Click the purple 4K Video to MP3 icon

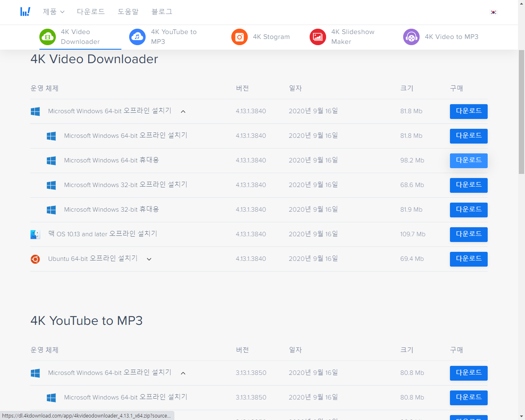(x=411, y=37)
